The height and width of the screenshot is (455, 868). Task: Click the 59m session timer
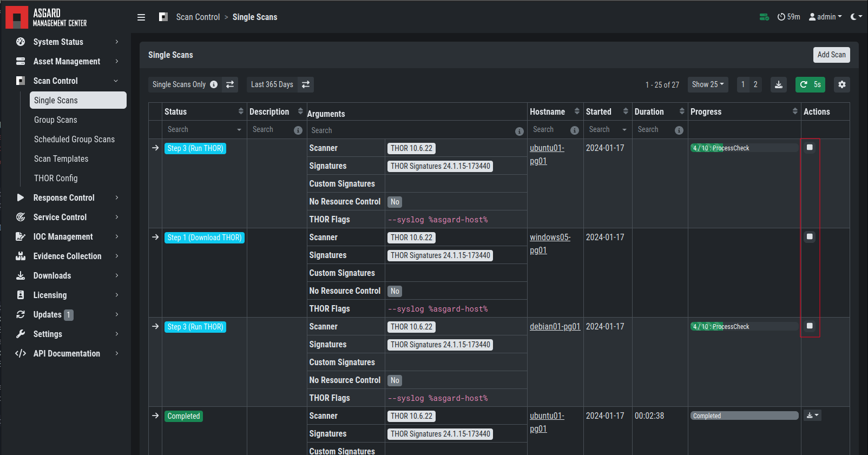pos(788,17)
